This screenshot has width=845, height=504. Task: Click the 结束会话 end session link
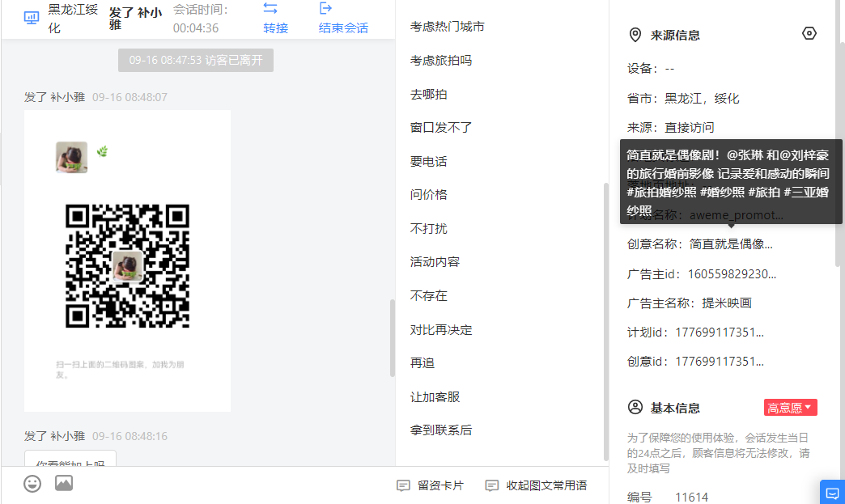pyautogui.click(x=343, y=28)
